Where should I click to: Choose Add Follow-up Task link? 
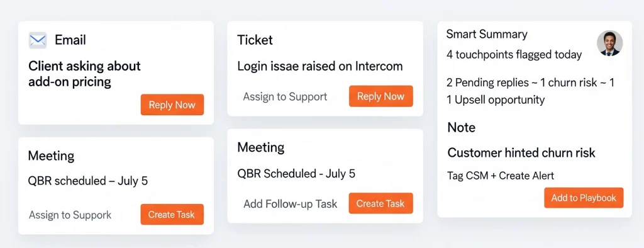point(291,203)
